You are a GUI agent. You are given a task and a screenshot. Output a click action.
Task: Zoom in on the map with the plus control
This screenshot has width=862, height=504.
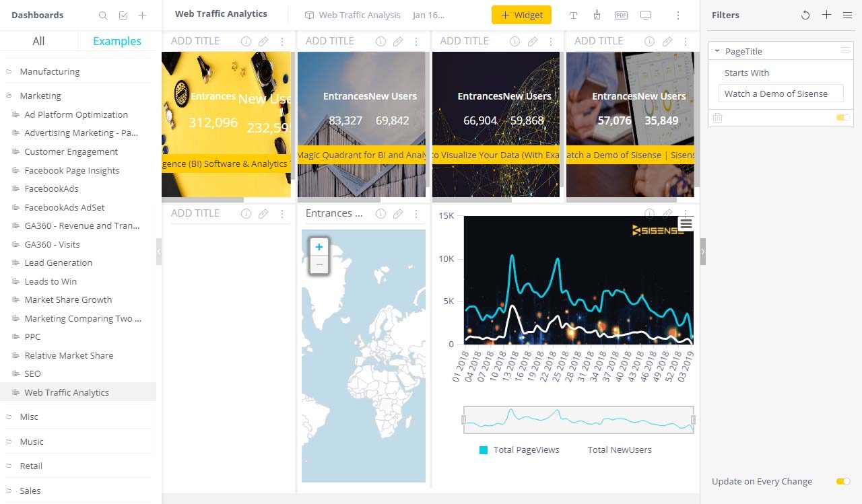click(319, 247)
